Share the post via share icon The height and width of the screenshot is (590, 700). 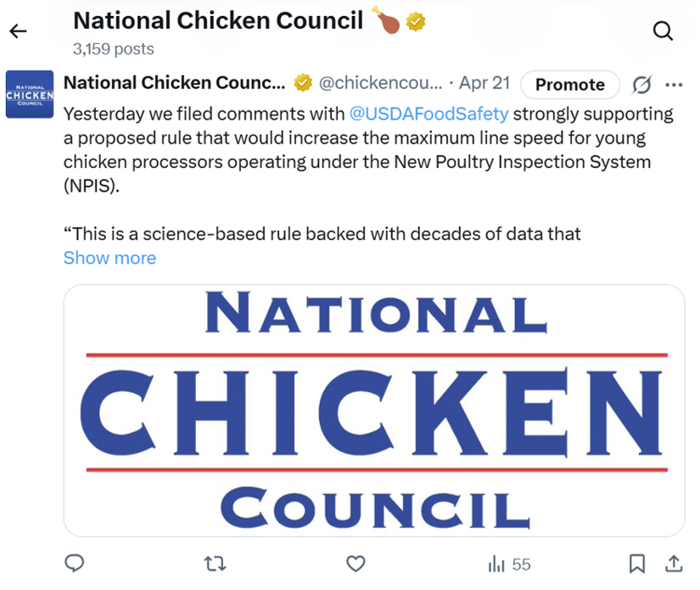674,563
